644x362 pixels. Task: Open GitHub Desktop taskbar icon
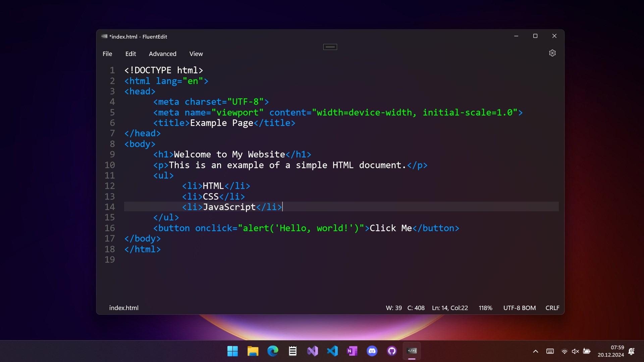point(392,351)
